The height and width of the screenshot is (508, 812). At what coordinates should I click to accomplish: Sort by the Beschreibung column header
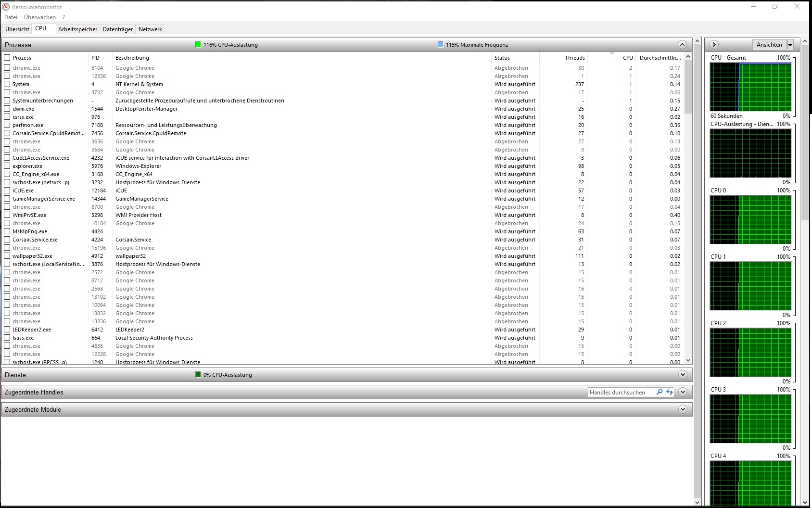302,57
